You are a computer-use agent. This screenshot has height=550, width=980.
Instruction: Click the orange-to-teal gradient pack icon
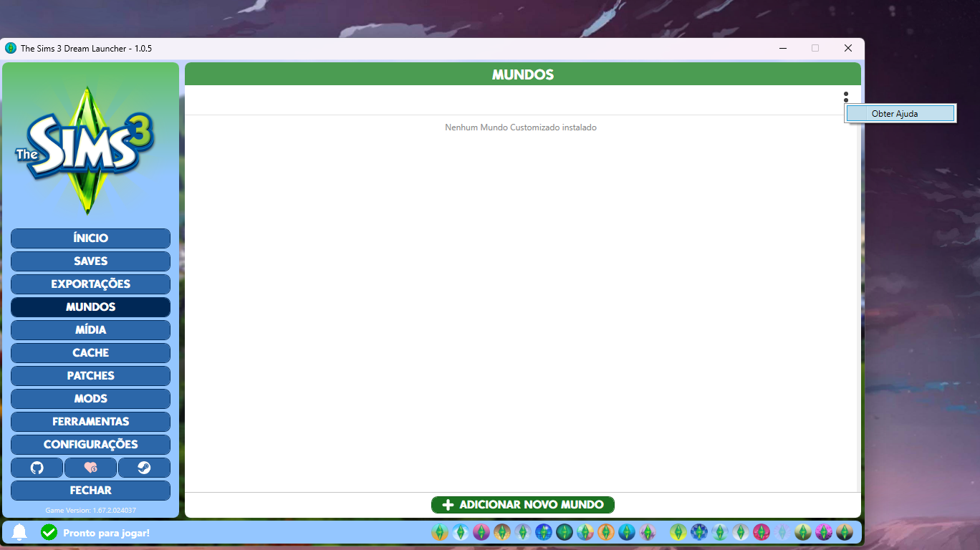440,532
